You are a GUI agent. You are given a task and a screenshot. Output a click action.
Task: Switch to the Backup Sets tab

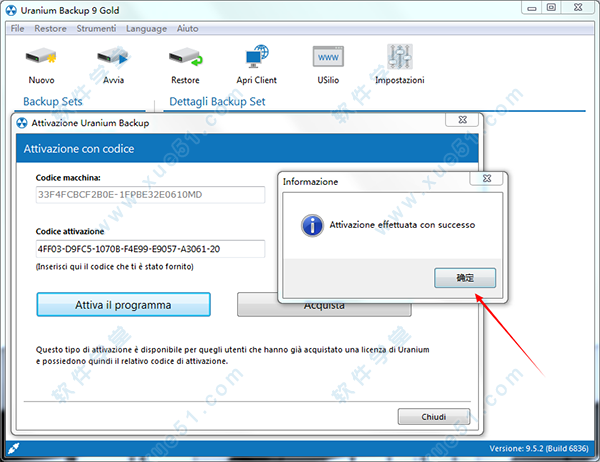point(52,101)
